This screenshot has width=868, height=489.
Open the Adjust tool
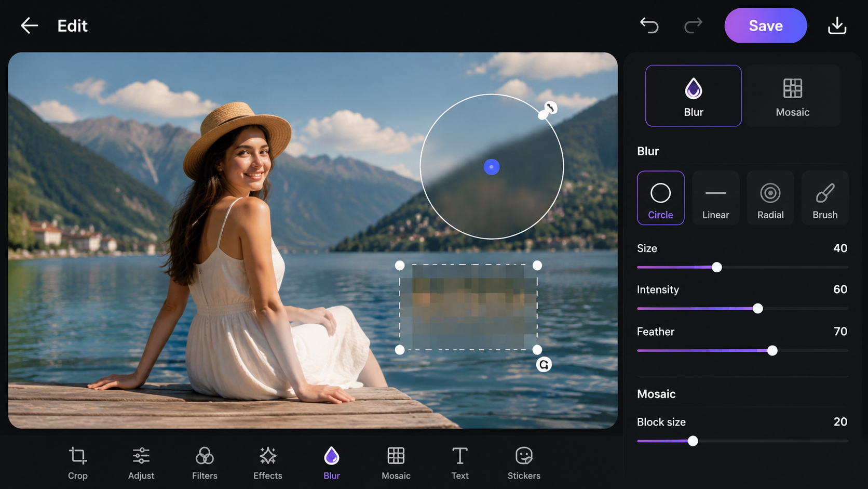click(141, 463)
